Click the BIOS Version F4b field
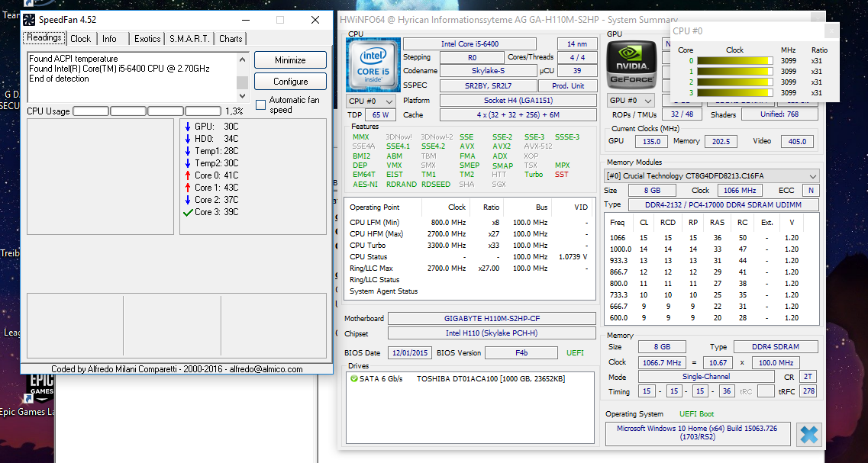The width and height of the screenshot is (868, 463). (x=521, y=353)
